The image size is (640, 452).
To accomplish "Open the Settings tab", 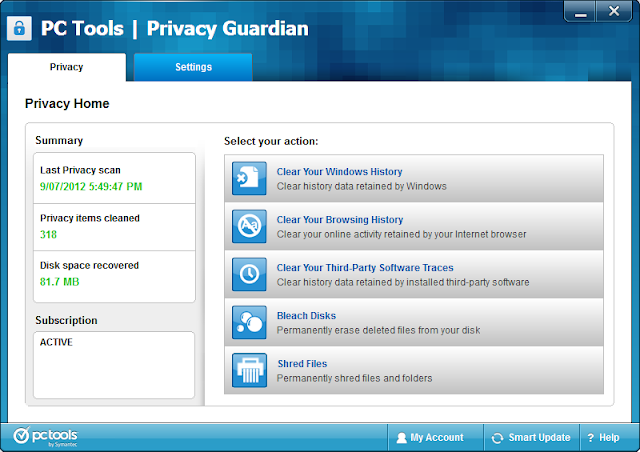I will coord(193,67).
